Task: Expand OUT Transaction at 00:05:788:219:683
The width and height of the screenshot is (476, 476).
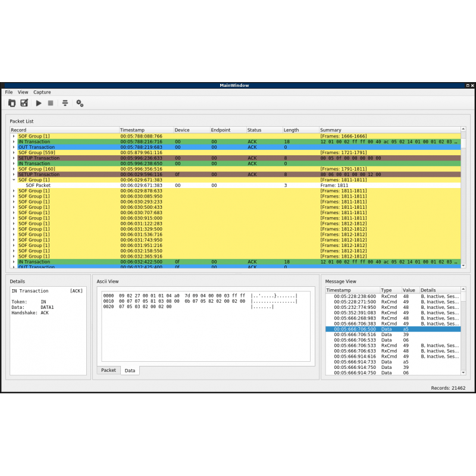Action: pos(14,147)
